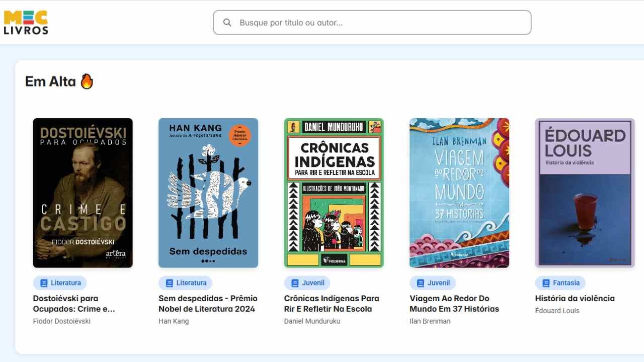Open the História da violência title link
644x362 pixels.
pyautogui.click(x=575, y=299)
